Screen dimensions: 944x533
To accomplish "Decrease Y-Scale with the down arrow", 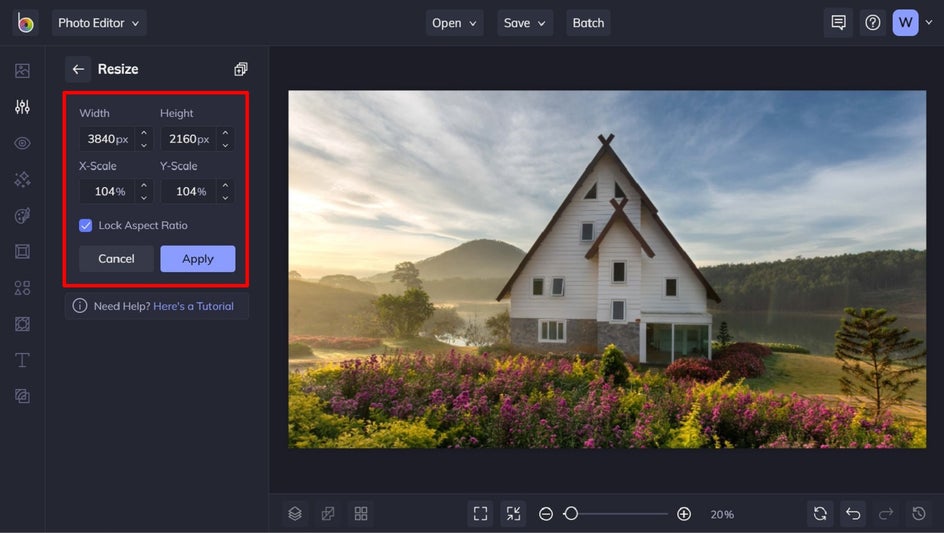I will (225, 198).
